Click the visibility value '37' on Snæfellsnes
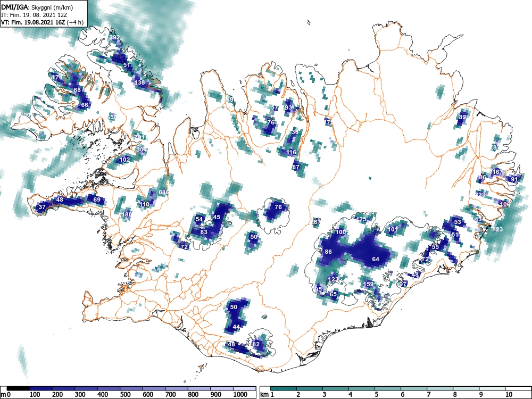 click(42, 206)
